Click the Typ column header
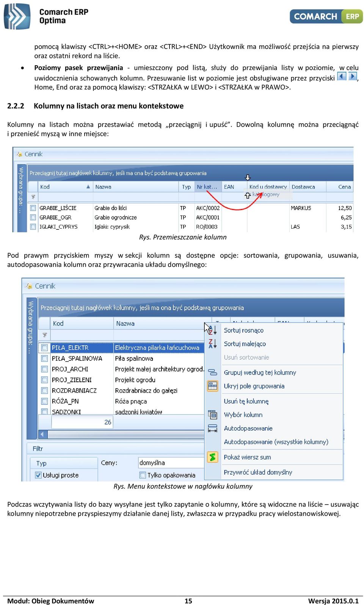 coord(186,187)
